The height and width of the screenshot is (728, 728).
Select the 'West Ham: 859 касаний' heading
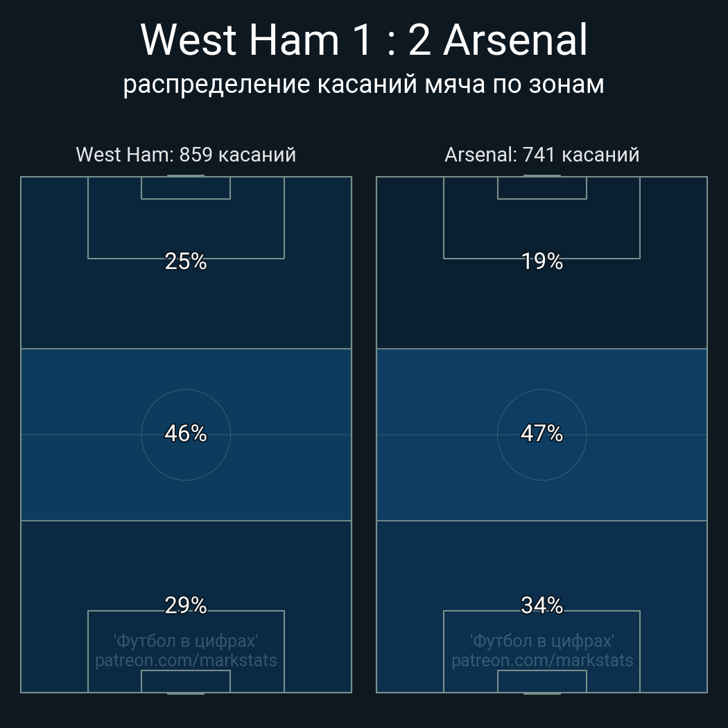[x=186, y=155]
